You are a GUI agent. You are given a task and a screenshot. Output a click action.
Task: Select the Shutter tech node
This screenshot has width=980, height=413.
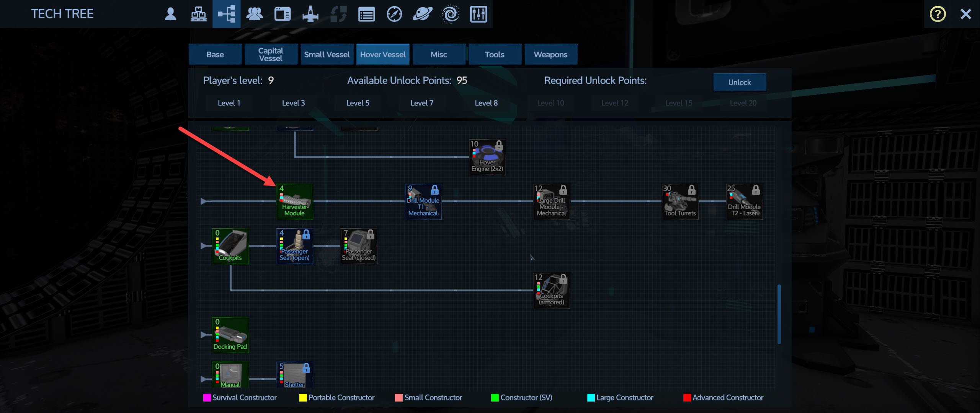[295, 376]
